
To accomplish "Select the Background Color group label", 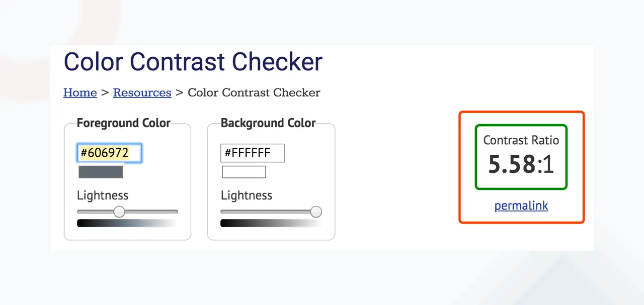I will 268,123.
